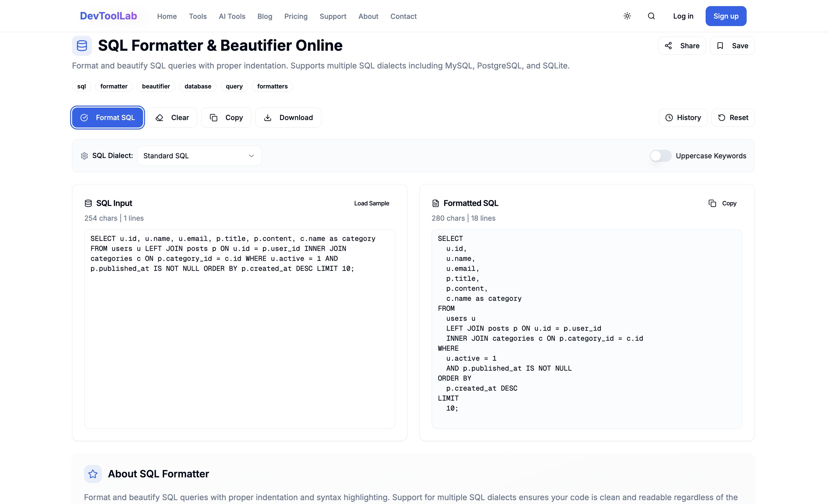The image size is (829, 504).
Task: Click the Sign up button
Action: pyautogui.click(x=726, y=16)
